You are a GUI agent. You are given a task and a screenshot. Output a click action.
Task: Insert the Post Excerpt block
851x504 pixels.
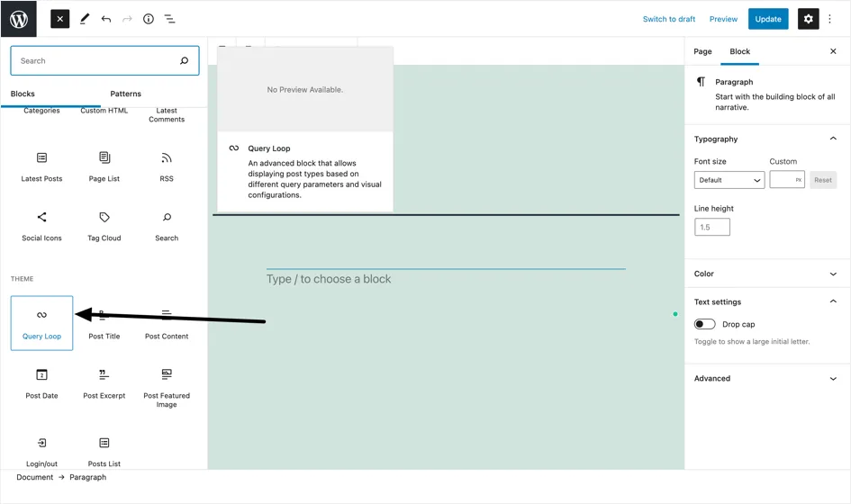tap(104, 383)
